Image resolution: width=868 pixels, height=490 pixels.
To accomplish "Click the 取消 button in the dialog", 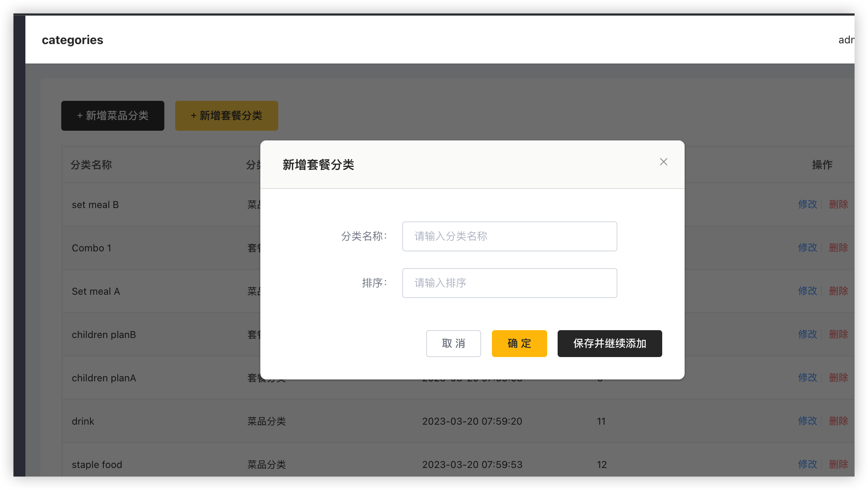I will (453, 343).
